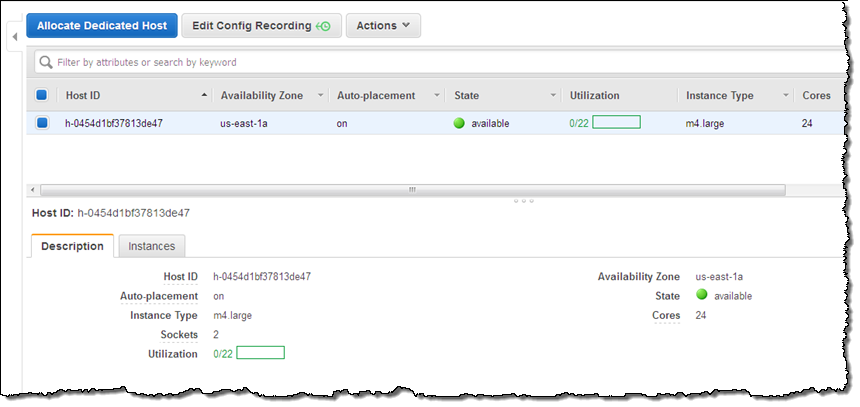Click the green State indicator in Description panel
This screenshot has height=407, width=860.
pyautogui.click(x=701, y=295)
